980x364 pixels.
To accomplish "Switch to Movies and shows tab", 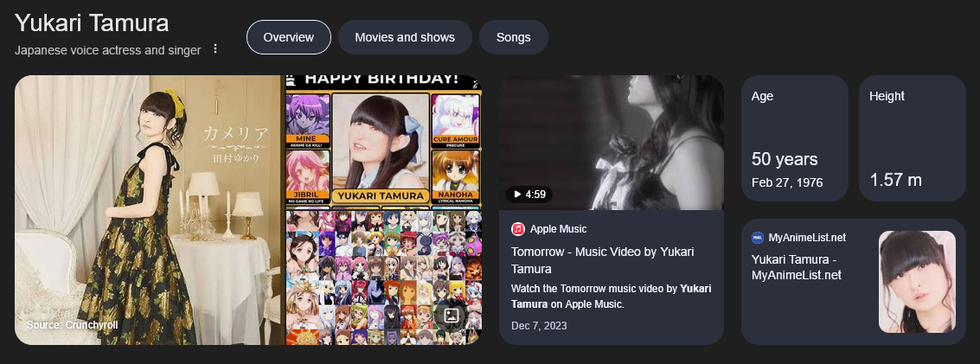I will tap(405, 37).
